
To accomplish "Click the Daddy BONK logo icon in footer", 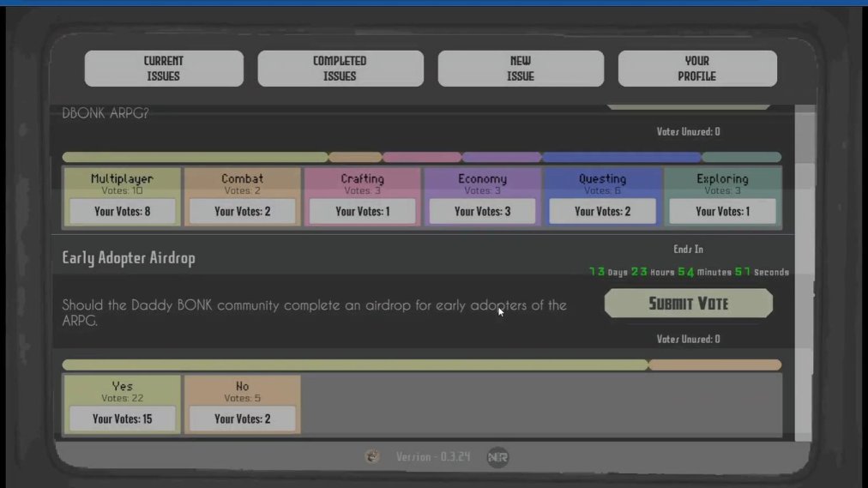I will point(372,457).
